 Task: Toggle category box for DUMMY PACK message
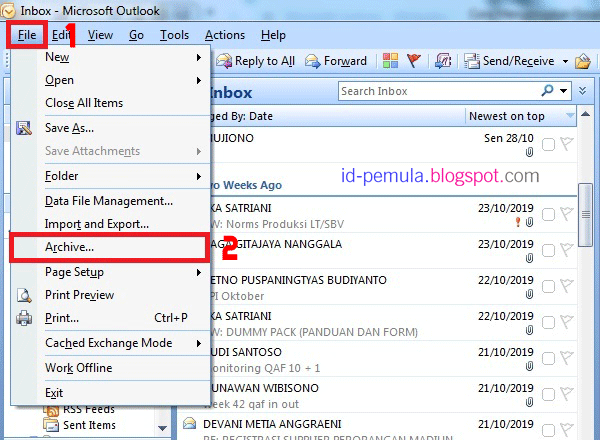point(548,323)
